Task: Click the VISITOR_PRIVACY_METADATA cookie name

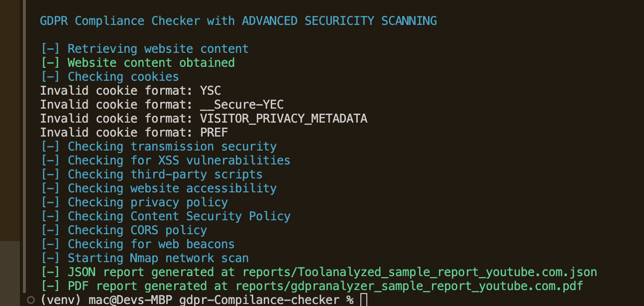Action: (x=284, y=119)
